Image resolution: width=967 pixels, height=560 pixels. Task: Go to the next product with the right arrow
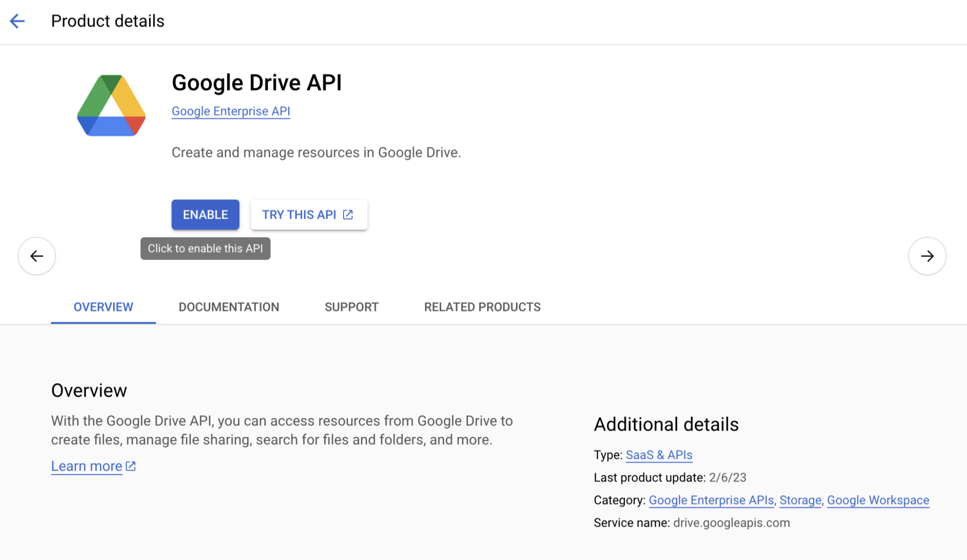tap(927, 256)
